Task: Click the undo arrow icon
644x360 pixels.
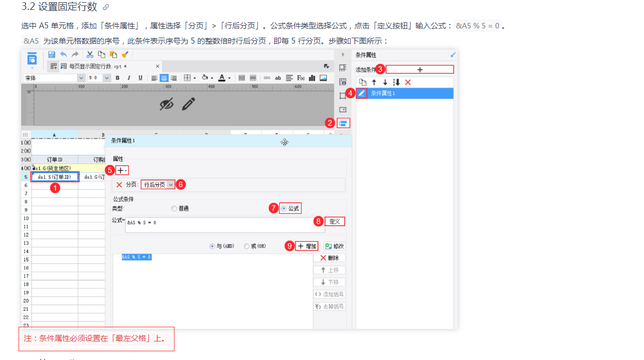Action: coord(64,54)
